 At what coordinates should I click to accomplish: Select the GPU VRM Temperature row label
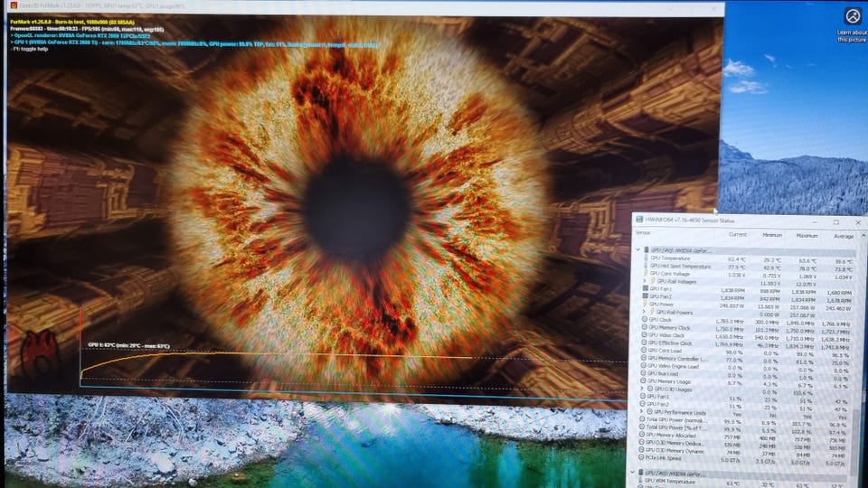click(x=670, y=482)
